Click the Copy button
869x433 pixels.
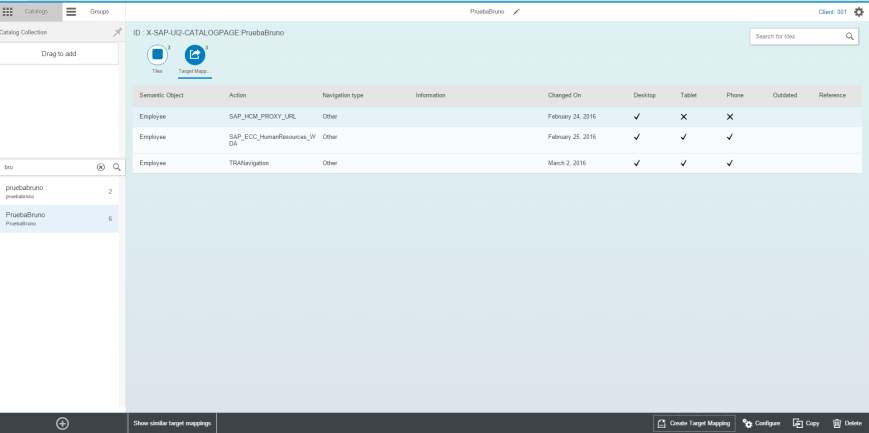[806, 423]
